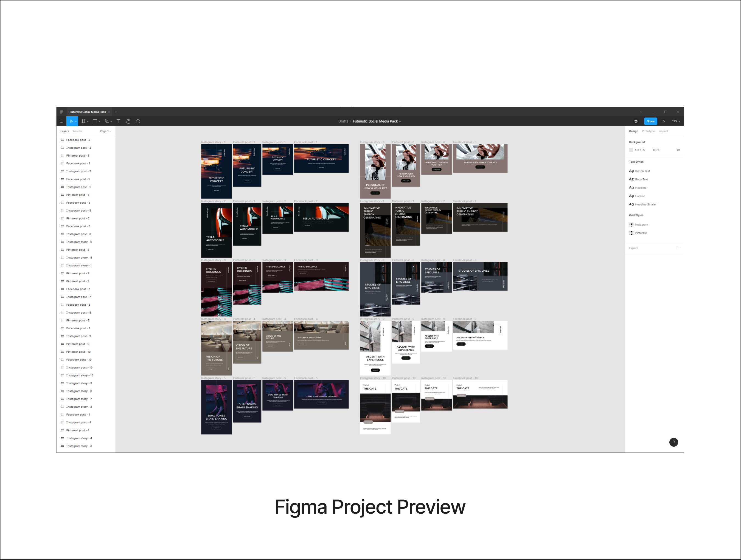
Task: Select the Instagram story - 1 frame on canvas
Action: pyautogui.click(x=217, y=171)
